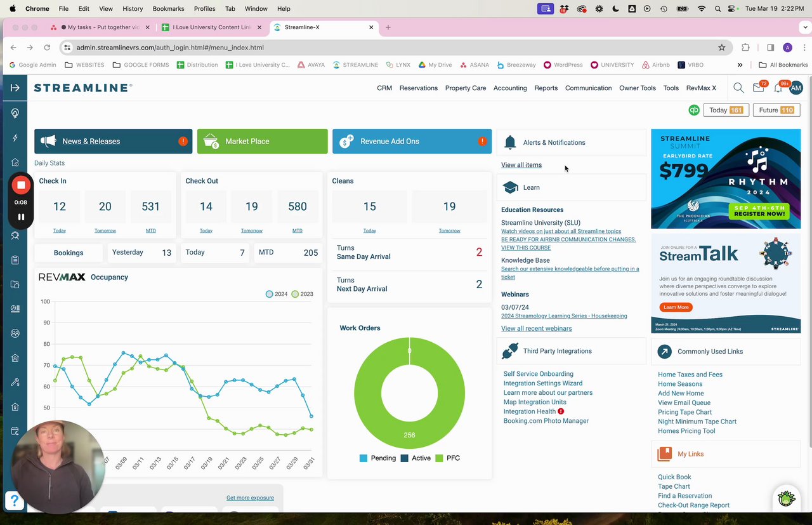
Task: Toggle 2024 series in Occupancy legend
Action: 277,294
